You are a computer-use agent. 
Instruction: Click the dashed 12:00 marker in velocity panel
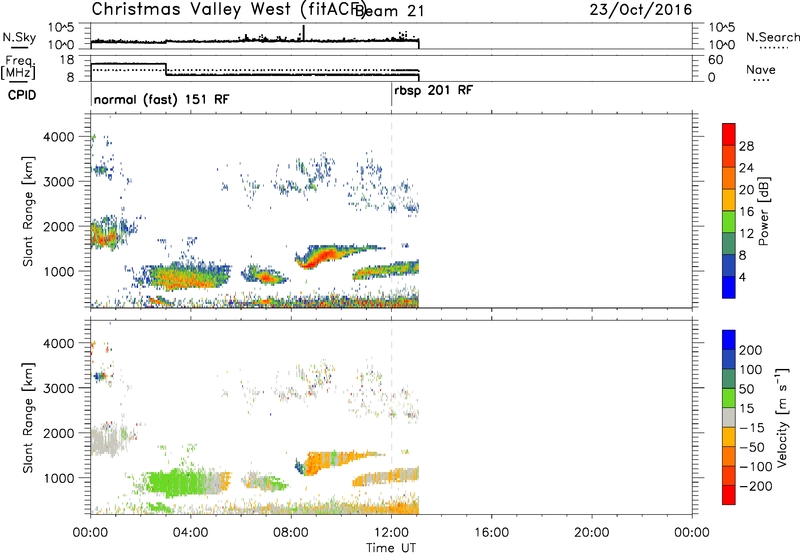tap(391, 417)
